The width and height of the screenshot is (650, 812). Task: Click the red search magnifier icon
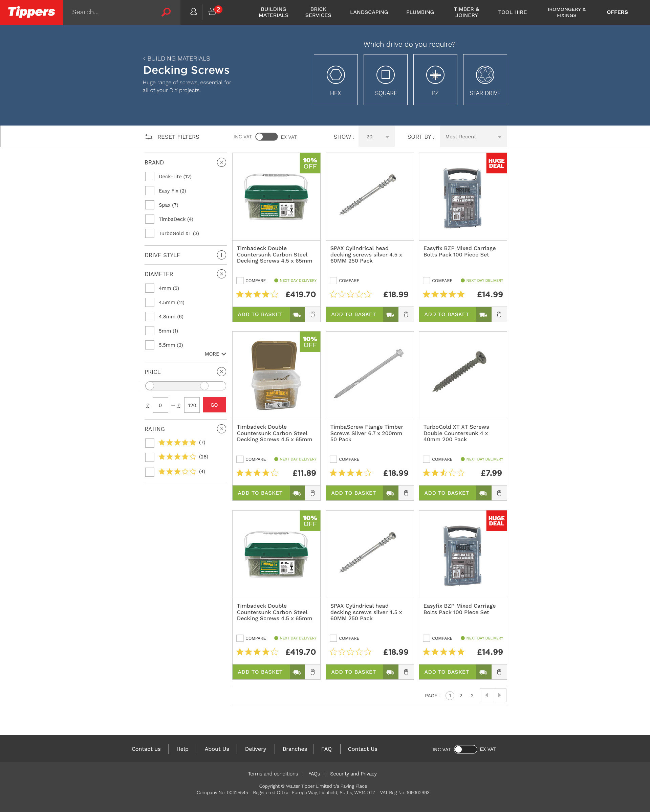(x=166, y=12)
